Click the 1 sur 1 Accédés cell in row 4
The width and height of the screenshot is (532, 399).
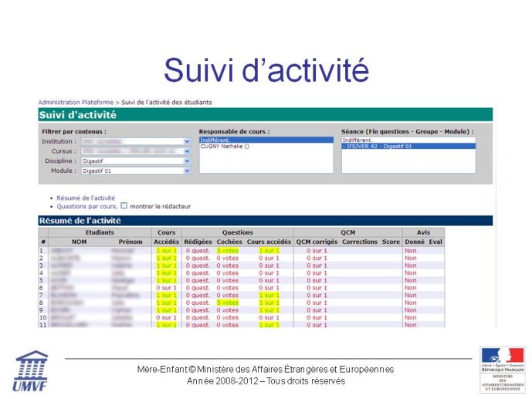point(166,273)
